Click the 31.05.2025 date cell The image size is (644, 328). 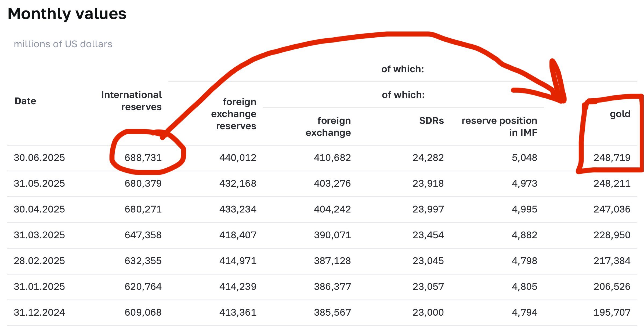(39, 183)
